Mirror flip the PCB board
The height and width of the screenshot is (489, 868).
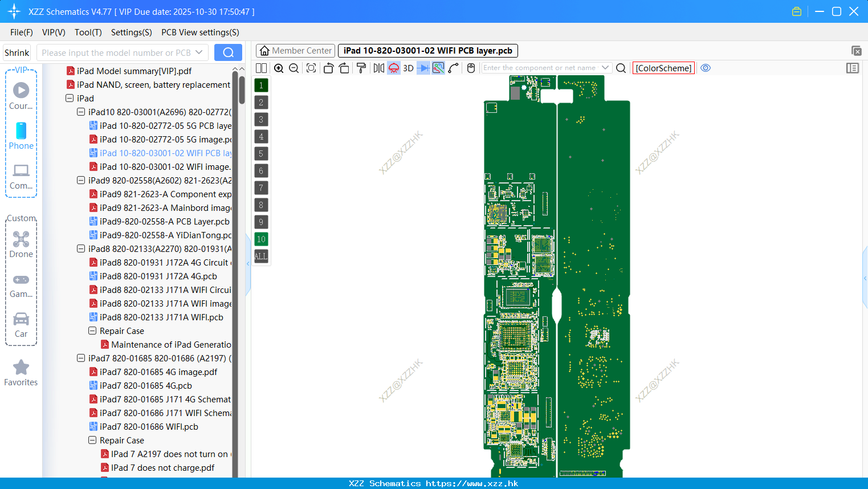pos(378,68)
